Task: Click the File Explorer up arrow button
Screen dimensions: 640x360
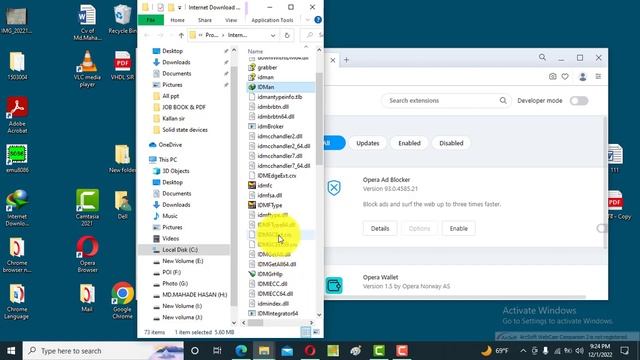Action: 181,35
